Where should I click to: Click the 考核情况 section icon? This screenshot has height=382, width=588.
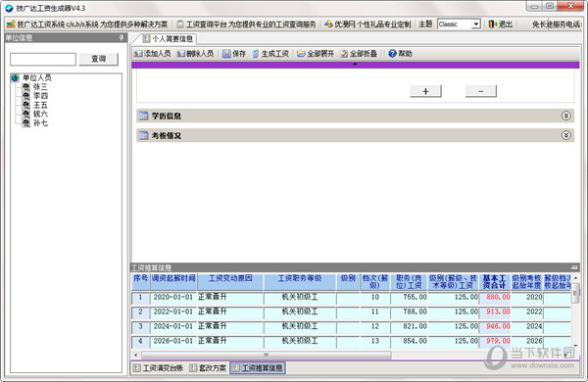coord(144,135)
